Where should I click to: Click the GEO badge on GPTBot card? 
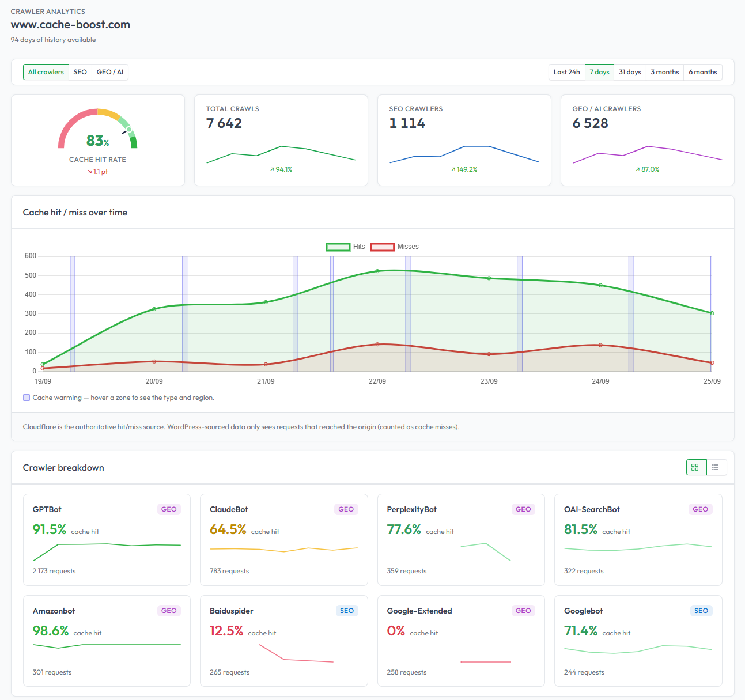coord(169,509)
